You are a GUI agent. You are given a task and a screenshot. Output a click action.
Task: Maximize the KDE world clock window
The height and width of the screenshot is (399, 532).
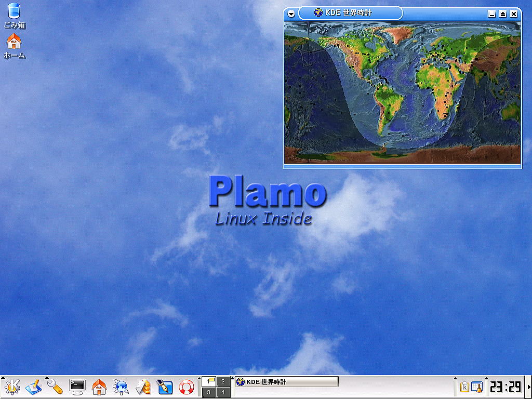click(502, 14)
